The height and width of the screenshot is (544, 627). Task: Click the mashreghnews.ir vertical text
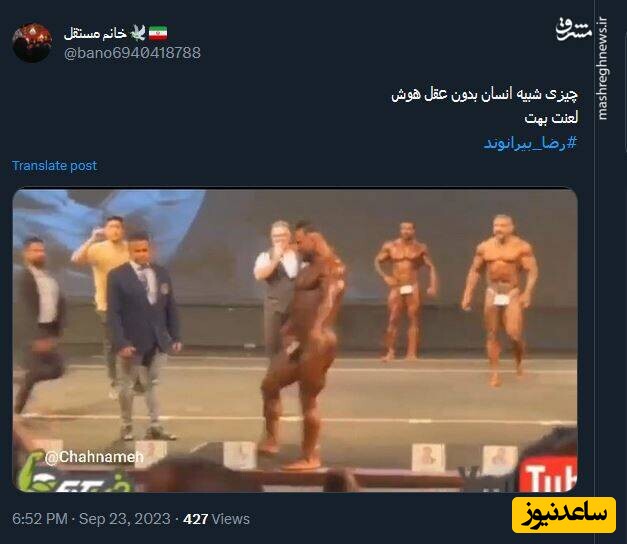pyautogui.click(x=602, y=68)
